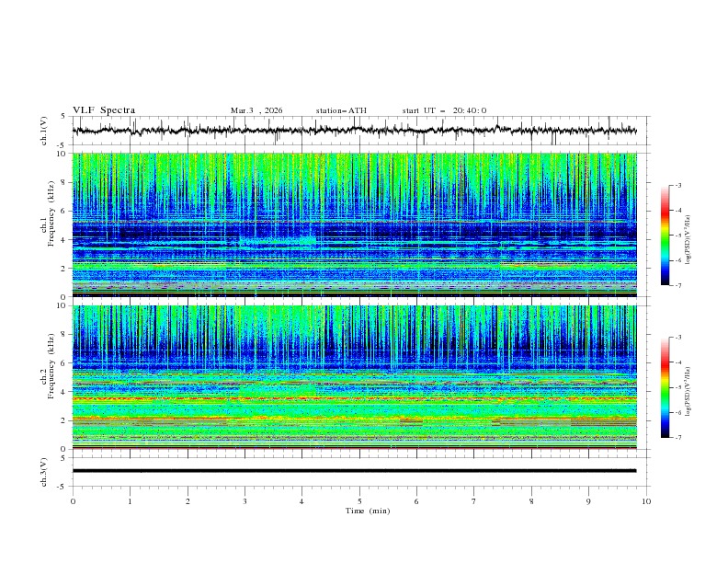The height and width of the screenshot is (563, 728).
Task: Click the "-3" value on ch.2 color bar
Action: 677,338
